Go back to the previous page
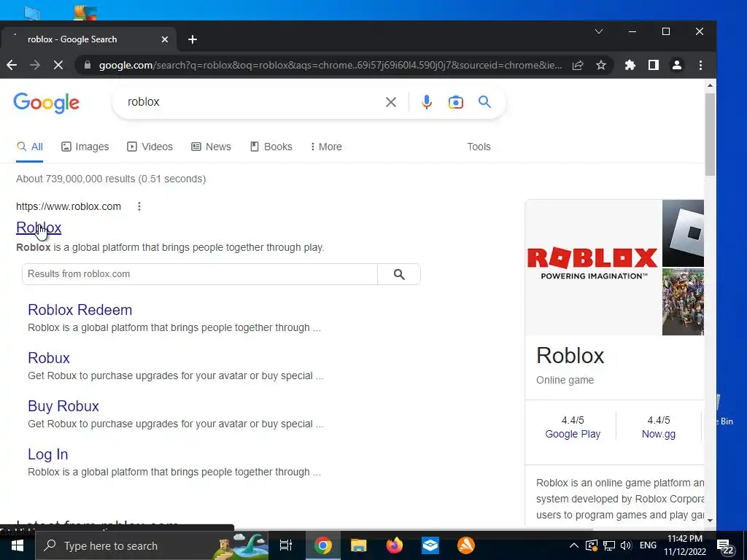 tap(12, 65)
